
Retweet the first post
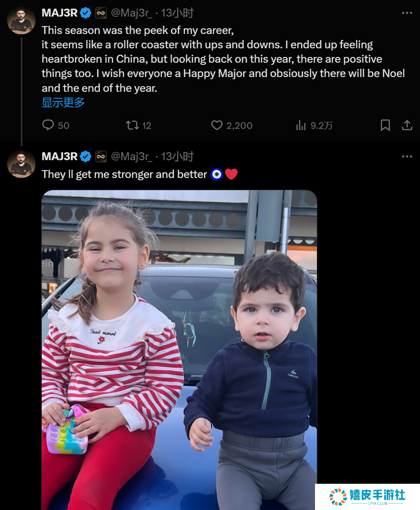[x=132, y=125]
